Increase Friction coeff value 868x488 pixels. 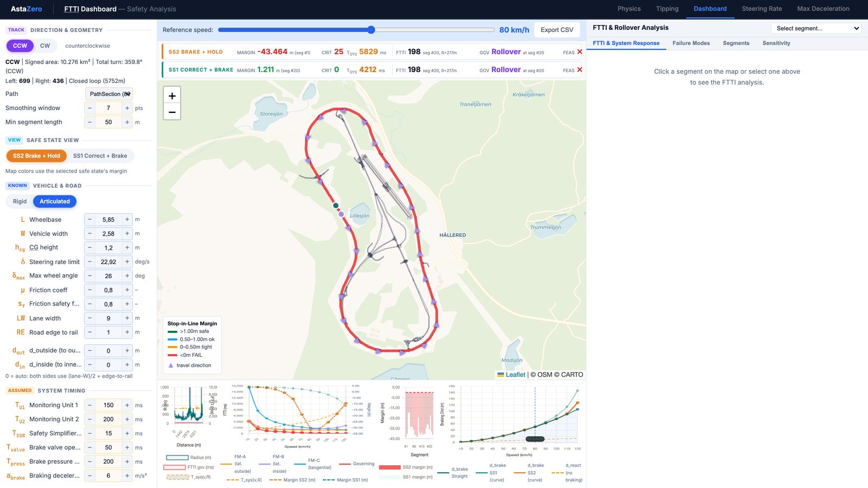tap(127, 290)
